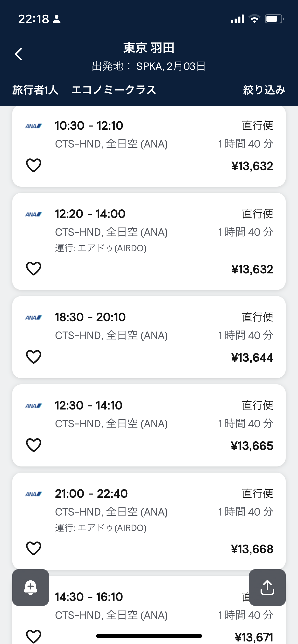Edit the 東京 羽田 destination header
Screen dimensions: 298x644
(149, 48)
